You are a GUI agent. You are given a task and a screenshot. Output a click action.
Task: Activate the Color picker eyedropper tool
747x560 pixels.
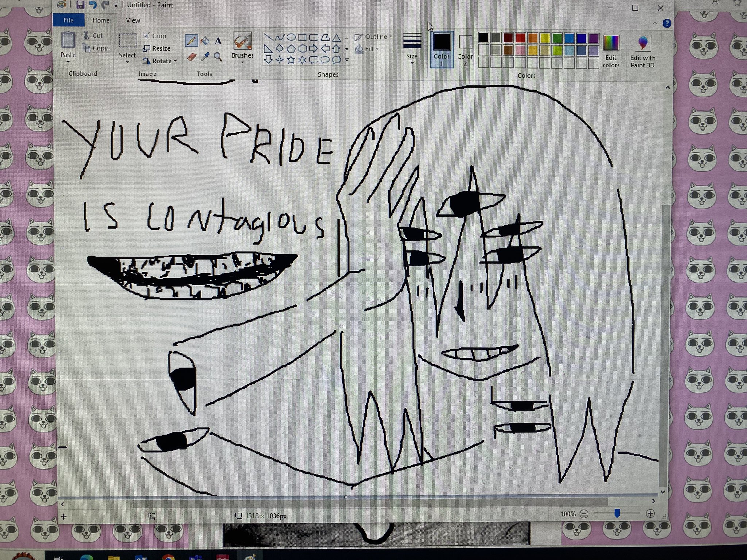(x=205, y=57)
